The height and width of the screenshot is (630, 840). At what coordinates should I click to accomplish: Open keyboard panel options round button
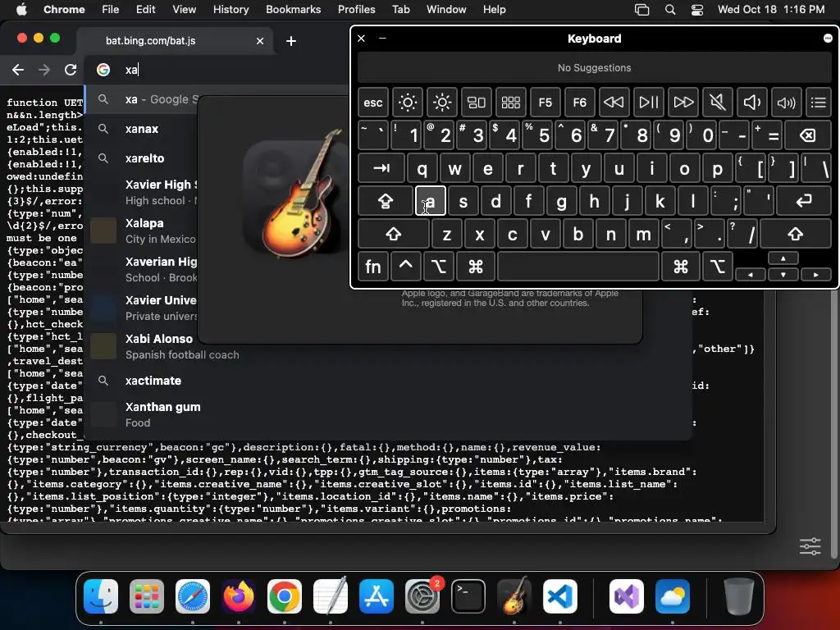[x=828, y=38]
